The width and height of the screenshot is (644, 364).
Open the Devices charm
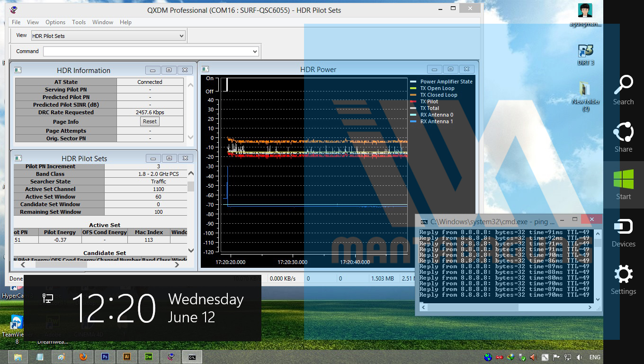coord(623,232)
